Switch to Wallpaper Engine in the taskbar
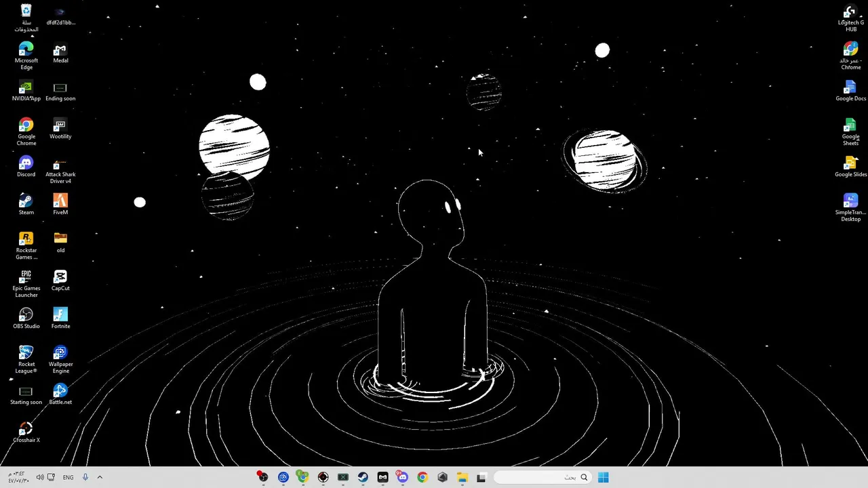868x488 pixels. click(283, 477)
